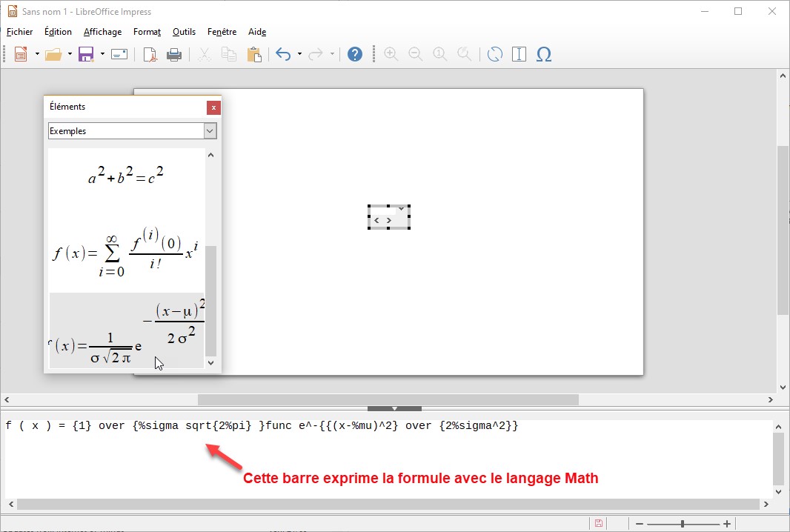
Task: Open the Format menu
Action: (147, 32)
